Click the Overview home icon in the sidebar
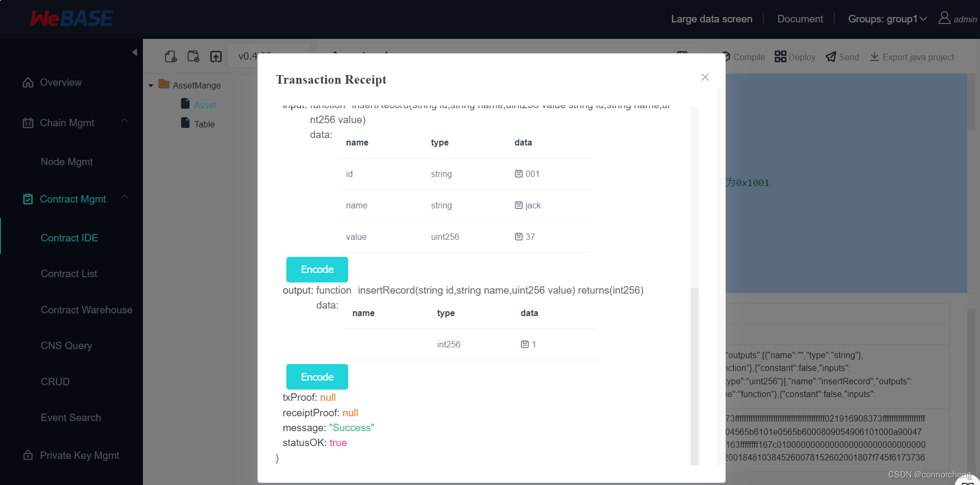The width and height of the screenshot is (980, 485). (x=28, y=82)
